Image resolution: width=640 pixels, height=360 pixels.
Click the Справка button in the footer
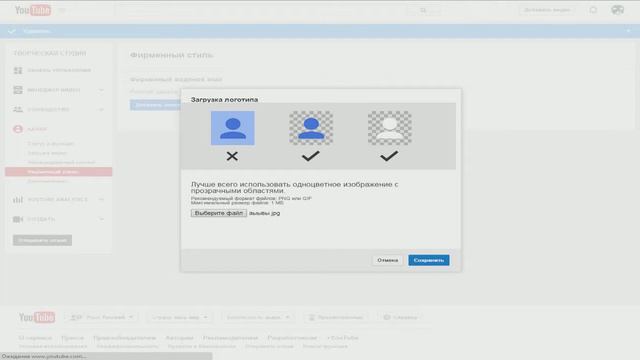click(x=401, y=317)
